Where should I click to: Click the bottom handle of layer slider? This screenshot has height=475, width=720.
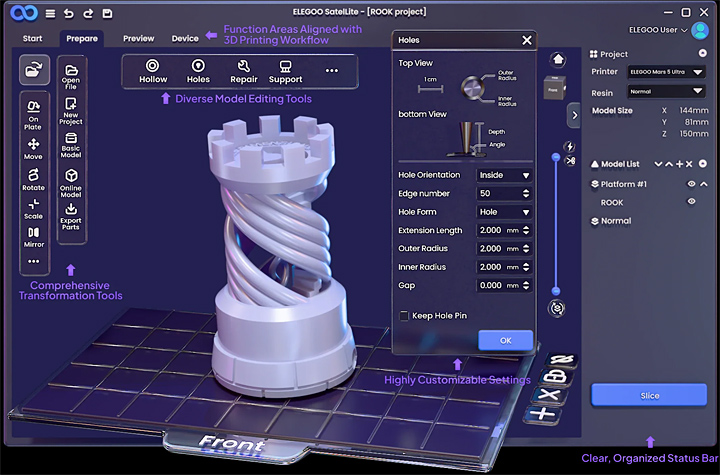[x=556, y=291]
